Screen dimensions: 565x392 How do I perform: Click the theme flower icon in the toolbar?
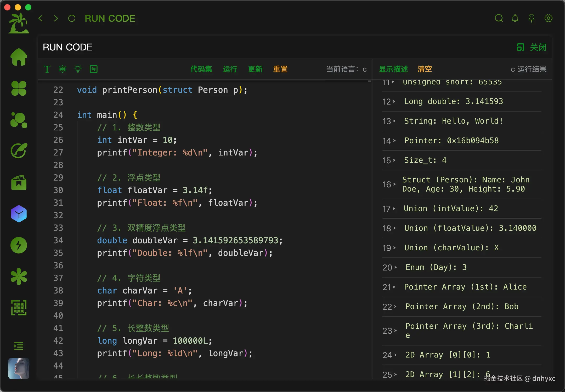[63, 69]
